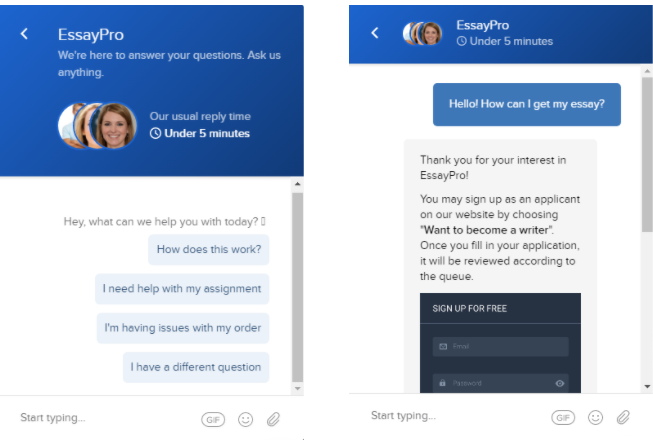Viewport: 653px width, 448px height.
Task: Click team avatars in right chat header
Action: pyautogui.click(x=423, y=33)
